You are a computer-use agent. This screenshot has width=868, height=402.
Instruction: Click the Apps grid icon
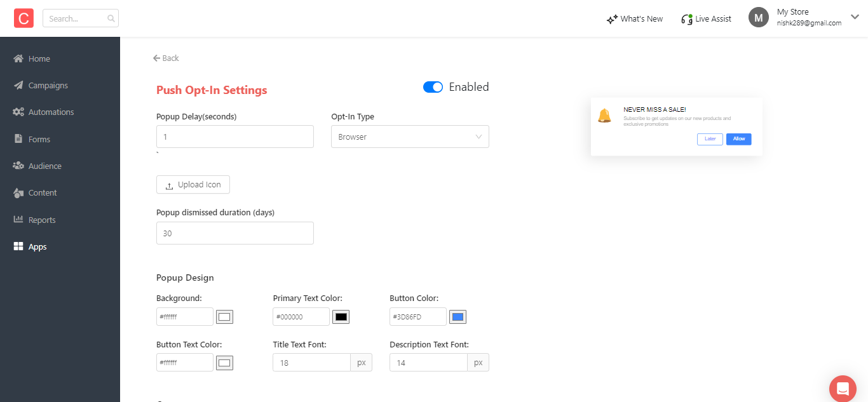18,246
